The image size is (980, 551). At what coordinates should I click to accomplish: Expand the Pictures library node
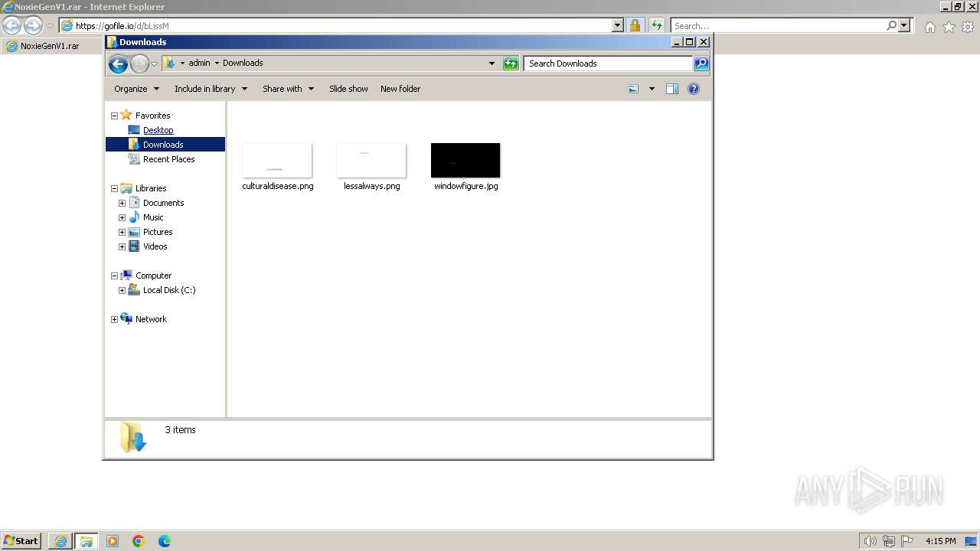[122, 232]
